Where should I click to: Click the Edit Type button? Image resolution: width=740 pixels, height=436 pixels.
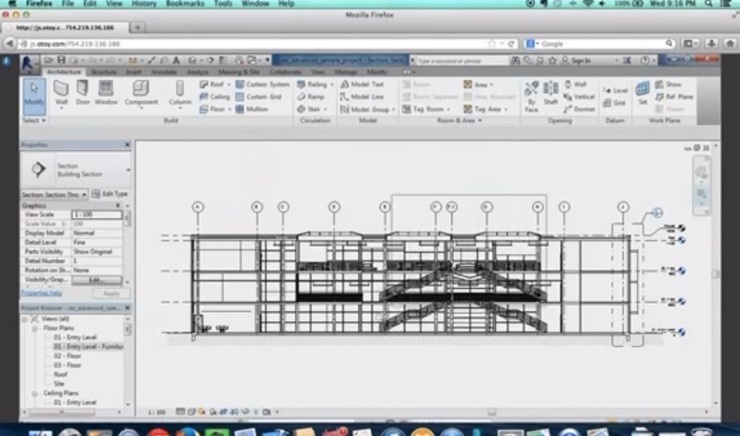click(x=110, y=194)
